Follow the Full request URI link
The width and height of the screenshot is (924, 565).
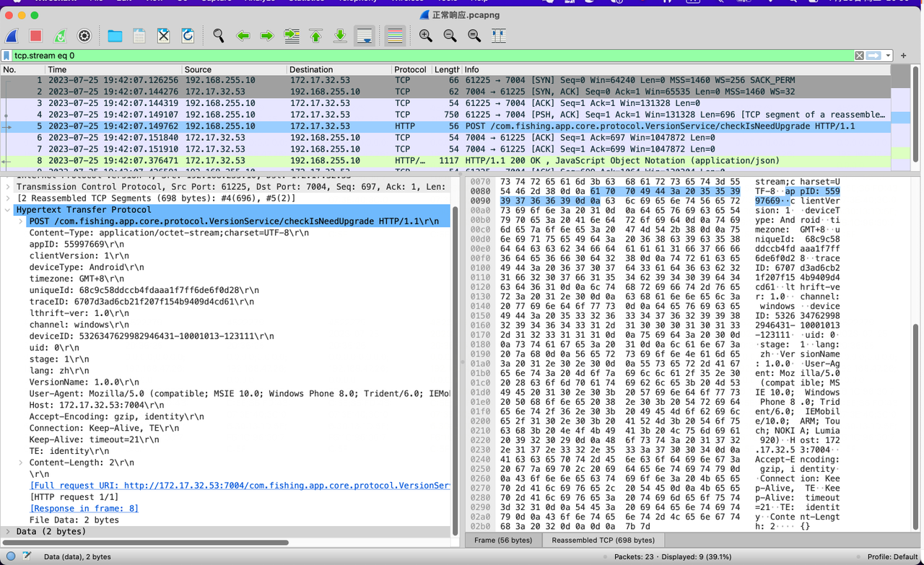tap(240, 486)
